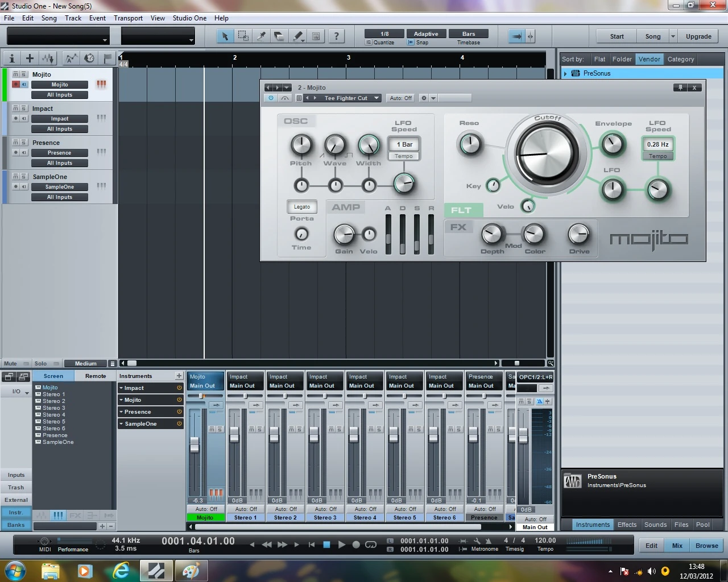
Task: Expand the SampleOne instrument in rack
Action: click(x=121, y=423)
